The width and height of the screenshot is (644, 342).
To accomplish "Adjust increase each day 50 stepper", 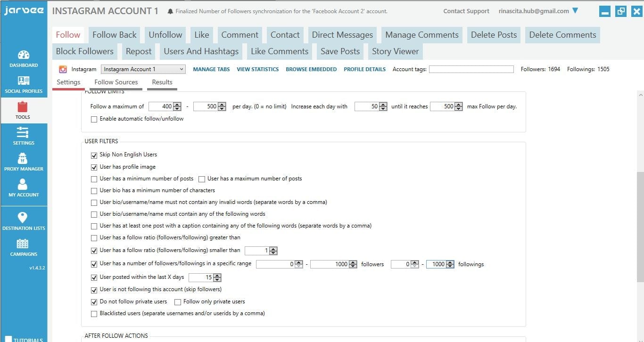I will coord(383,106).
